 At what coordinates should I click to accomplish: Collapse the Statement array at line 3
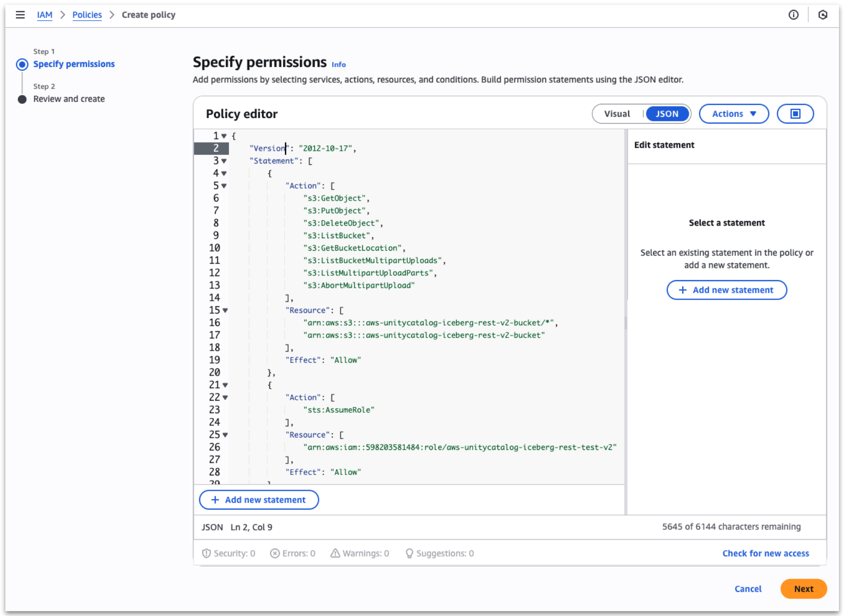click(224, 161)
